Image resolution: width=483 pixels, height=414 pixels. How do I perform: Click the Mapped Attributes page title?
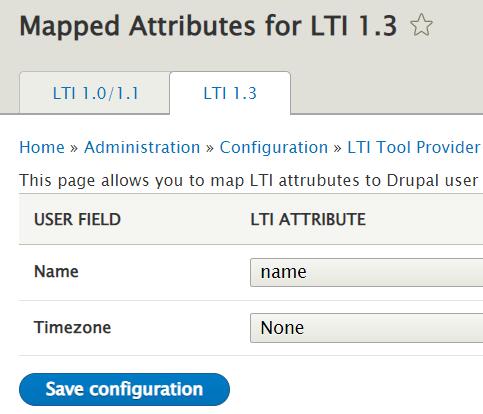pyautogui.click(x=208, y=26)
